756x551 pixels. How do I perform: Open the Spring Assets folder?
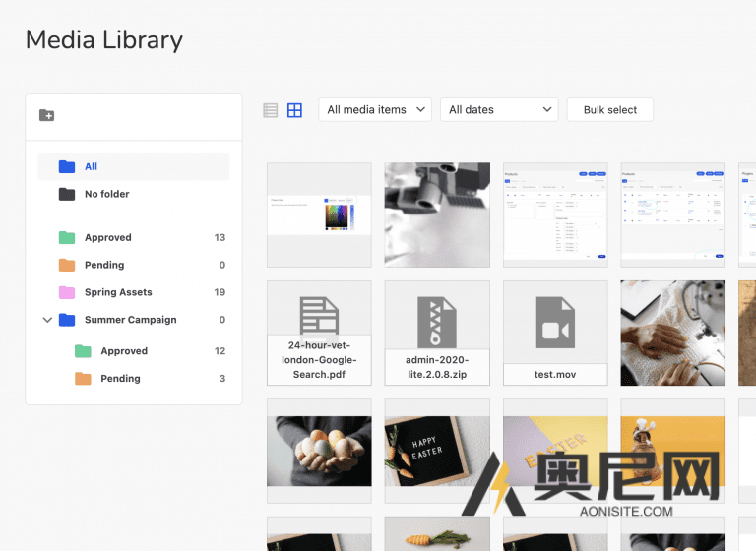click(134, 292)
